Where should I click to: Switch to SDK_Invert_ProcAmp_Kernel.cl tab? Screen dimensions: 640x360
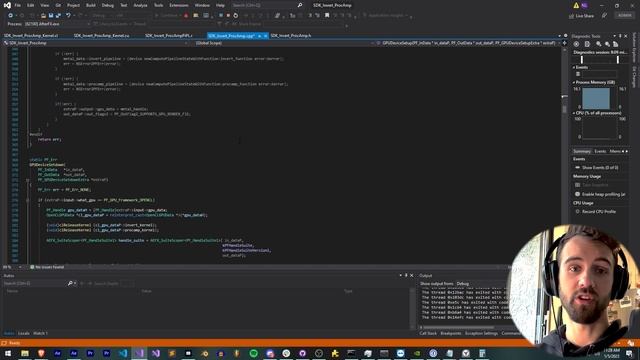[31, 36]
